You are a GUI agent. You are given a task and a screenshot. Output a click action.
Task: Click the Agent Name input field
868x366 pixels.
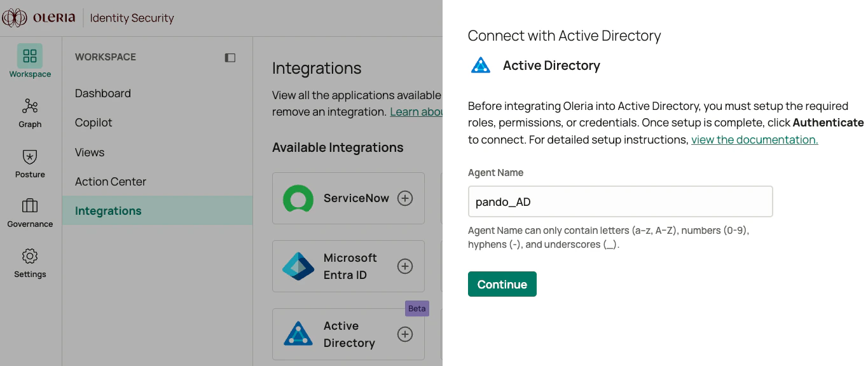[x=621, y=202]
